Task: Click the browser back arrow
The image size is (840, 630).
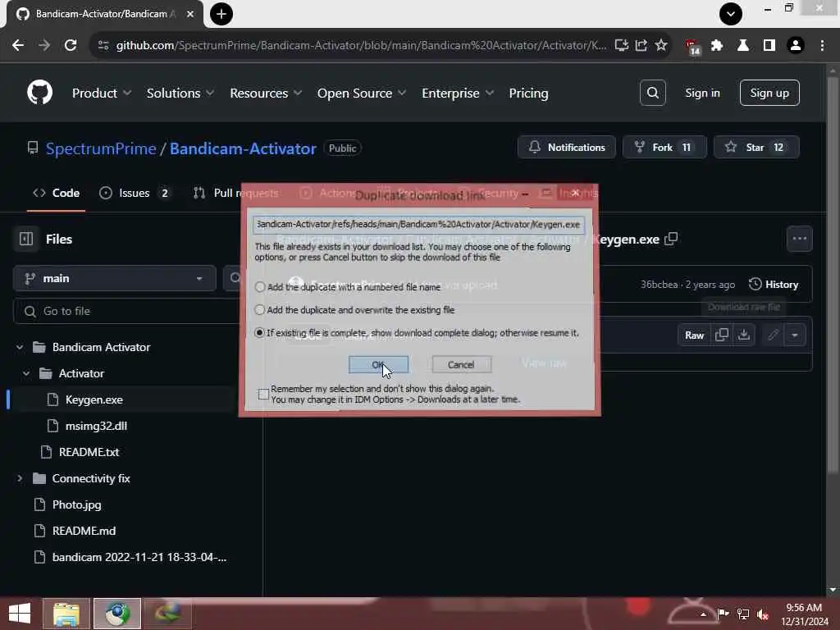Action: coord(18,46)
